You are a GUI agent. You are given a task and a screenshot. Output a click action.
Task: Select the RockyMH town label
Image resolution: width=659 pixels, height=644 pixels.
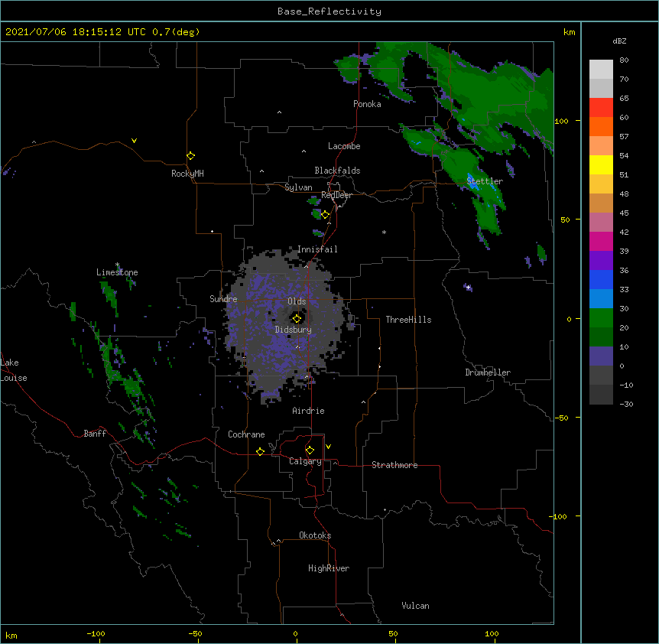point(187,174)
